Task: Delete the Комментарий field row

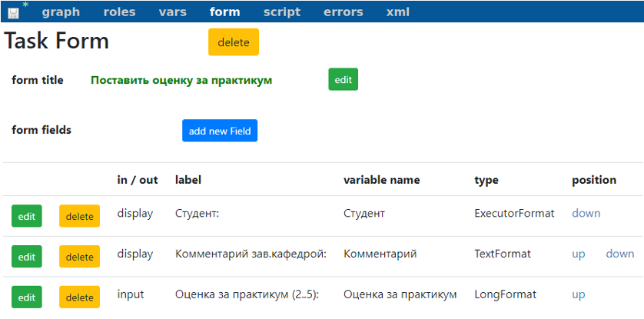Action: point(80,257)
